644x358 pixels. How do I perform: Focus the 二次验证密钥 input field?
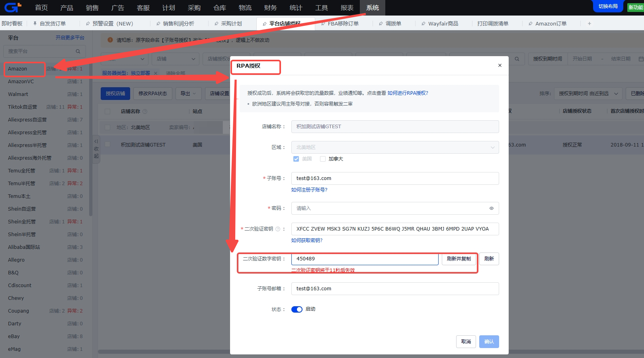(x=395, y=229)
